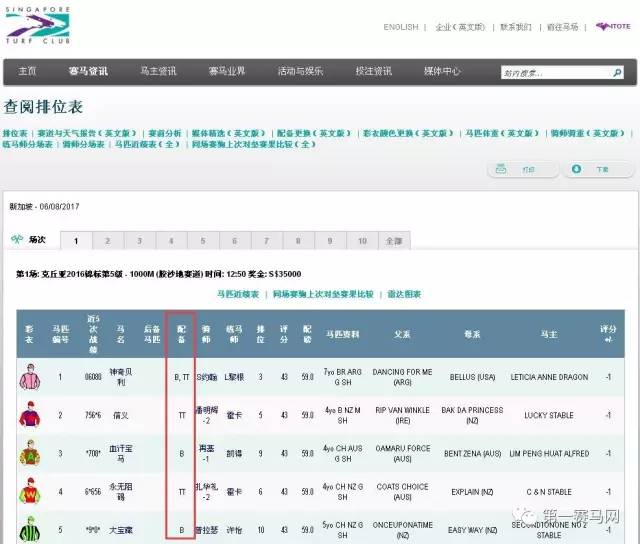Click the pink jockey silk for horse 1
Image resolution: width=640 pixels, height=544 pixels.
pos(30,377)
